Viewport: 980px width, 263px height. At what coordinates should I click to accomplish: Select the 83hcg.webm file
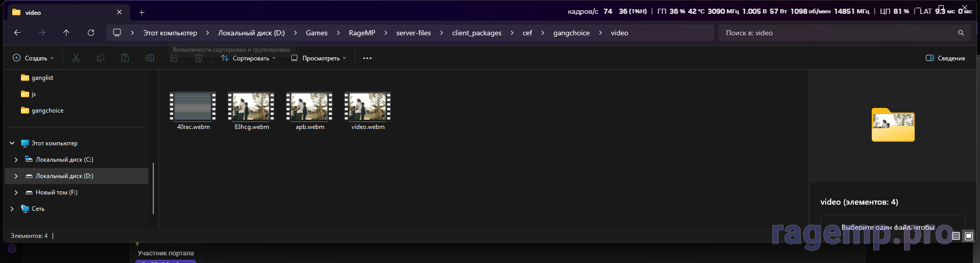coord(251,111)
